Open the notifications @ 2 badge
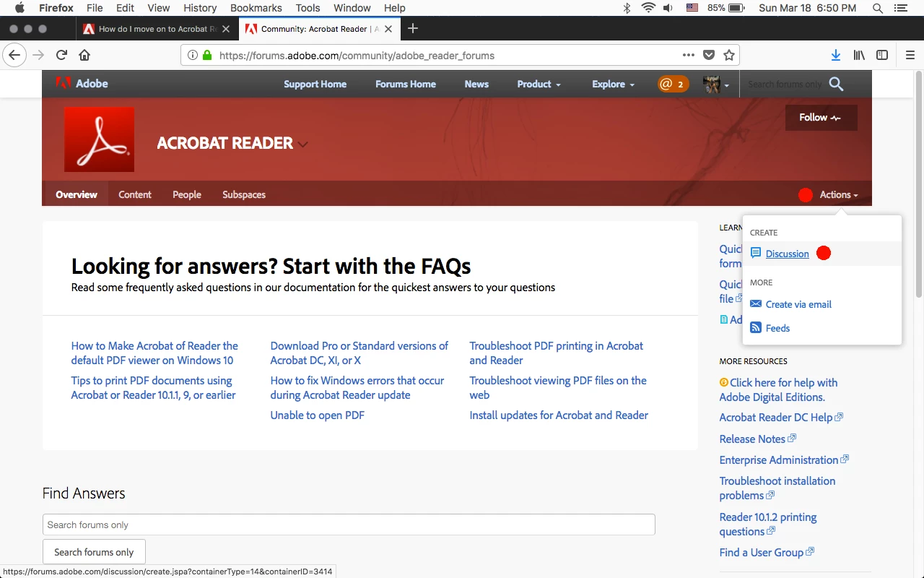 pos(673,84)
